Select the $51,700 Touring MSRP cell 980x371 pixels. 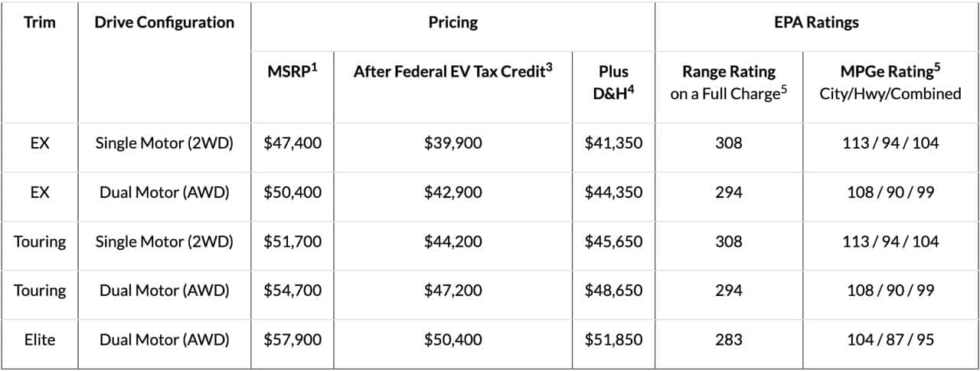pyautogui.click(x=292, y=241)
